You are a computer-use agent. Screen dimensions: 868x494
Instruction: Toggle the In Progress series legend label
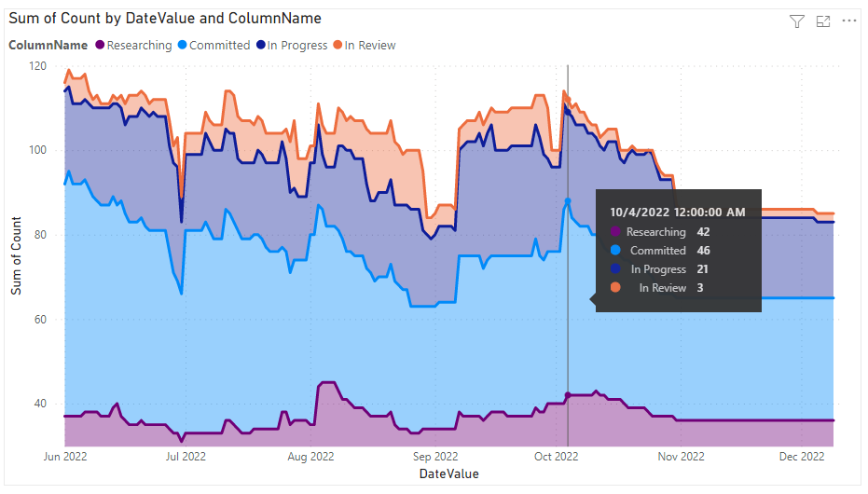(x=297, y=45)
